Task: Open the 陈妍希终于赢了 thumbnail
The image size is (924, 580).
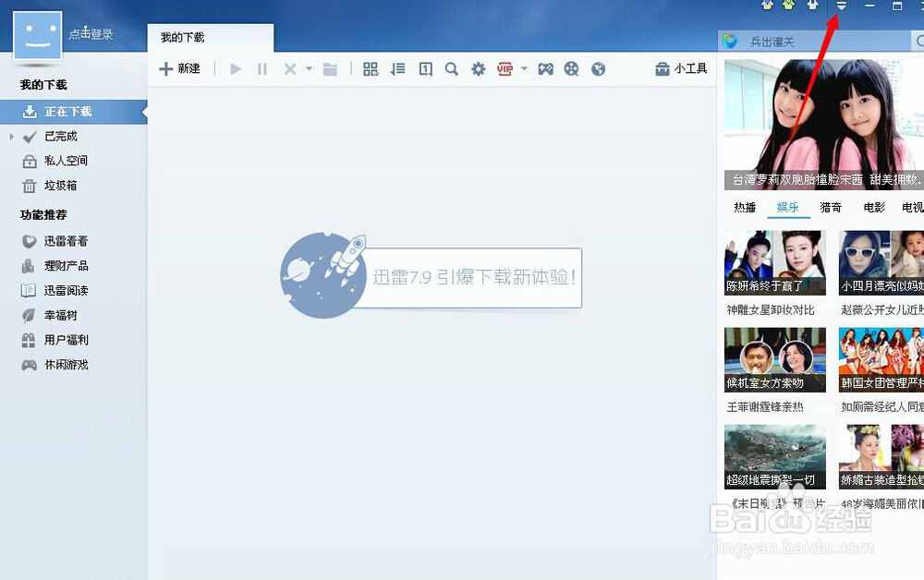Action: coord(775,262)
